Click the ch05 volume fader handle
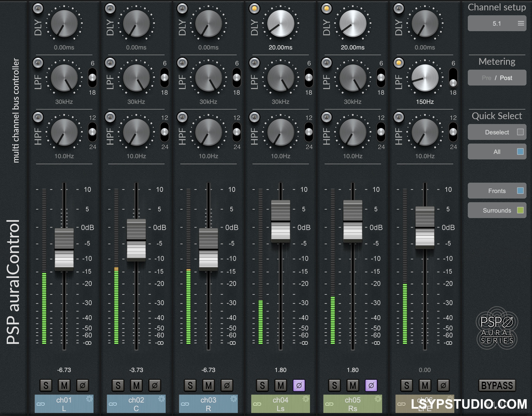Image resolution: width=532 pixels, height=416 pixels. [353, 221]
